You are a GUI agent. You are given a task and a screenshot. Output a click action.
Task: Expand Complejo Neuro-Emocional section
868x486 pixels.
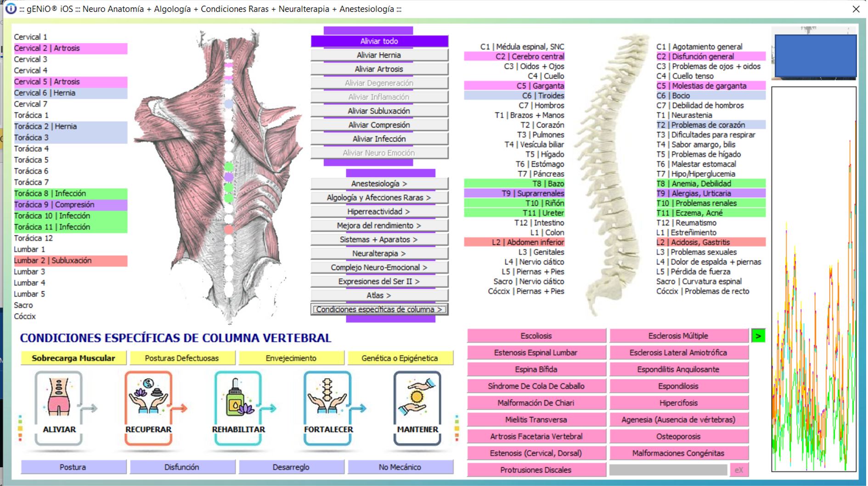(x=379, y=267)
